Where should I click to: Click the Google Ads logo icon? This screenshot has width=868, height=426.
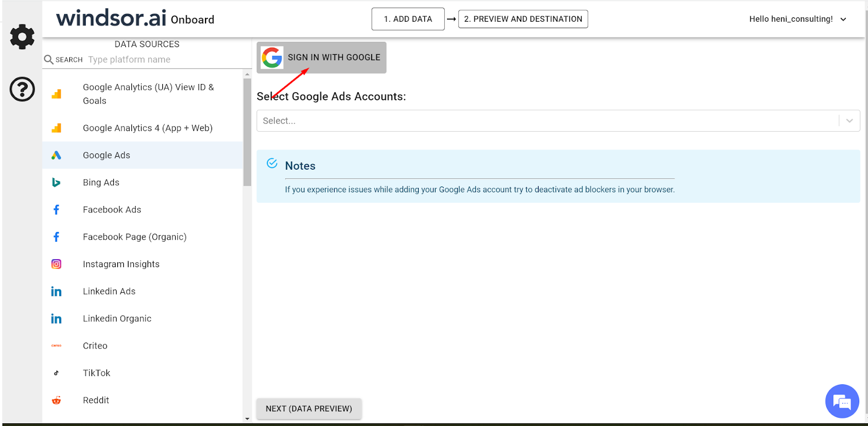56,156
